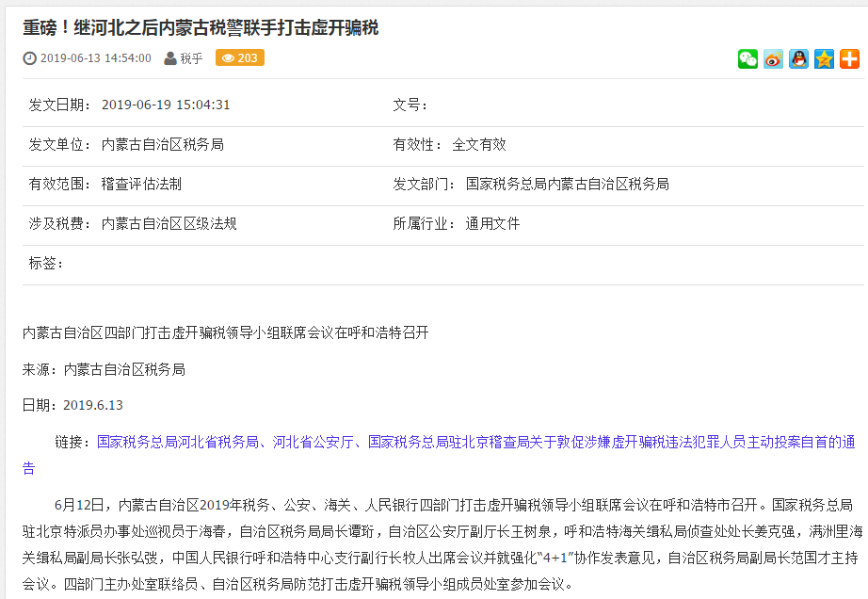Click the 发文部门 label
Image resolution: width=868 pixels, height=599 pixels.
click(x=424, y=184)
